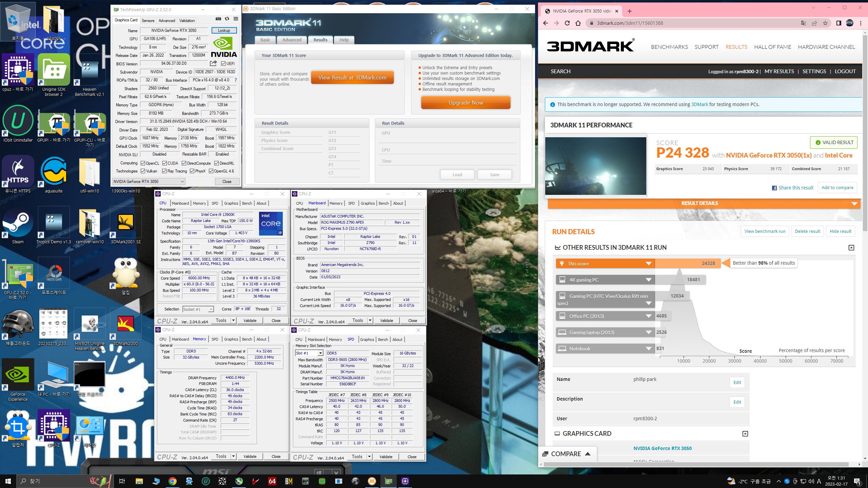Open File Explorer from the taskbar

139,481
